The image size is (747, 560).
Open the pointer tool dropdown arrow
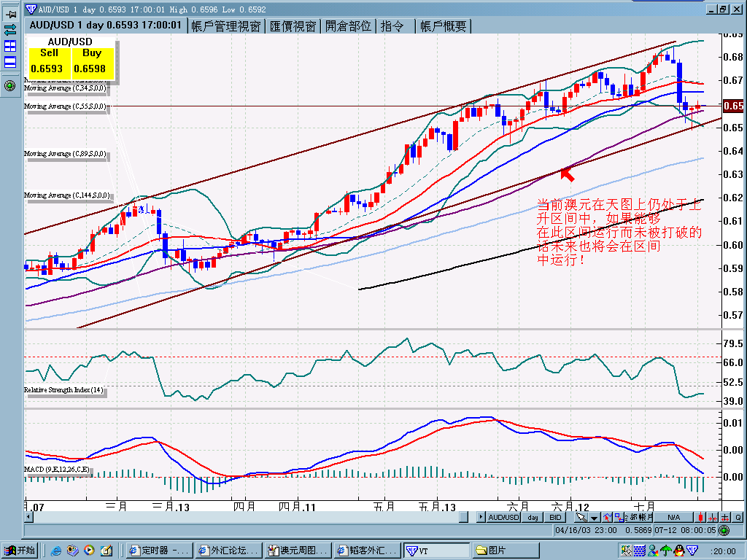[594, 517]
